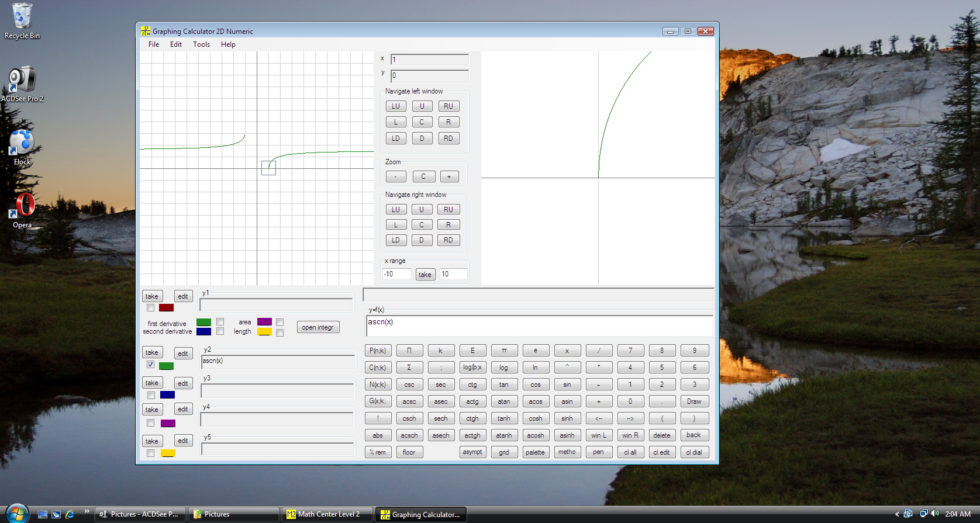Click the P(n;k) permutations key
The image size is (980, 523).
tap(378, 351)
